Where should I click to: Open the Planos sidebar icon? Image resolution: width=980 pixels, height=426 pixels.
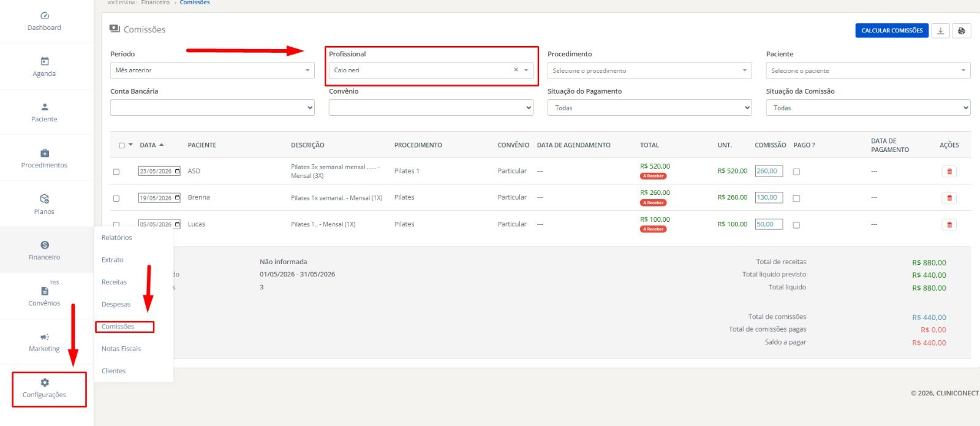45,199
